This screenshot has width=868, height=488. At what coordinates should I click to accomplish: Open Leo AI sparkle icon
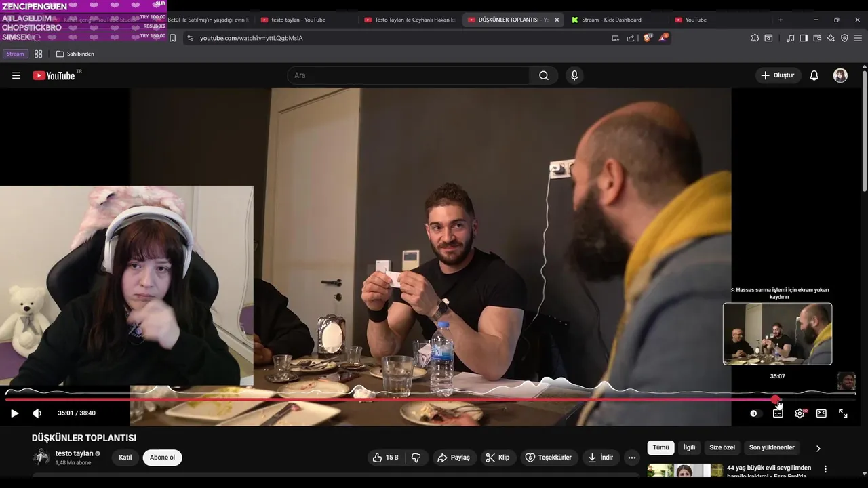(831, 38)
